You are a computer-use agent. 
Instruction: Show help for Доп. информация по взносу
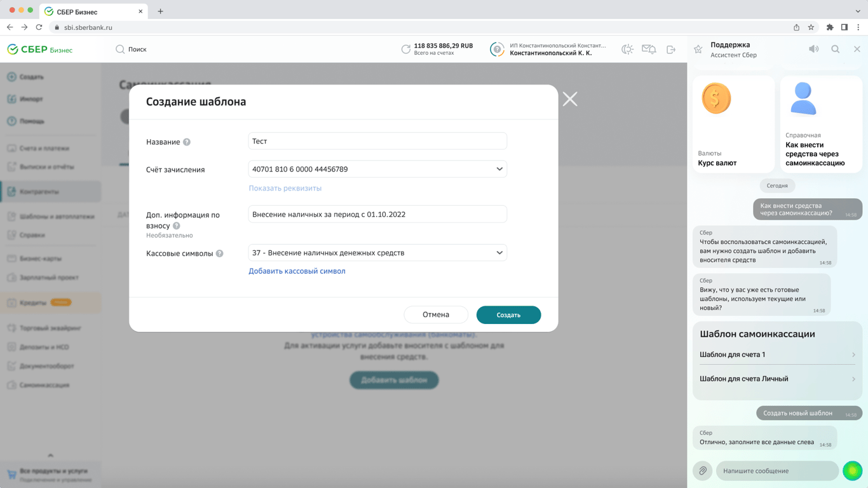[177, 226]
